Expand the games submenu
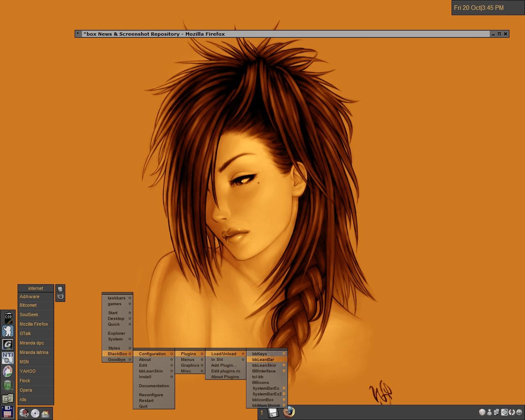Image resolution: width=525 pixels, height=420 pixels. pyautogui.click(x=117, y=304)
